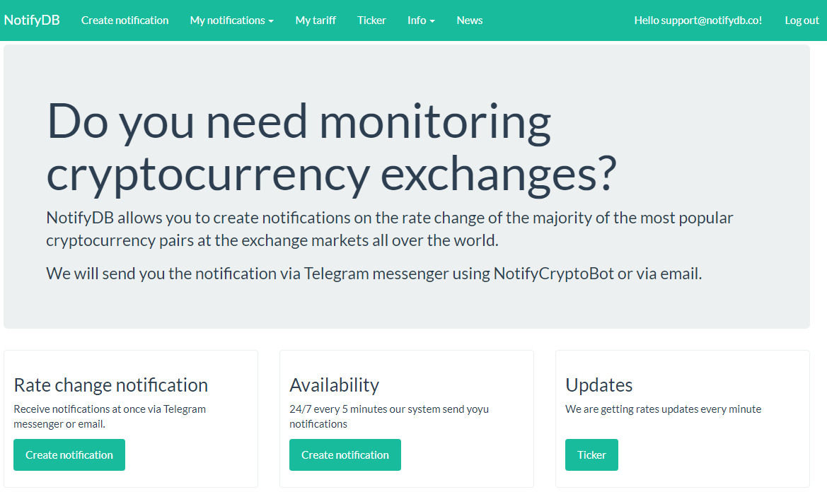Viewport: 827px width, 504px height.
Task: Click Hello support@notifydb.co! account link
Action: (698, 20)
